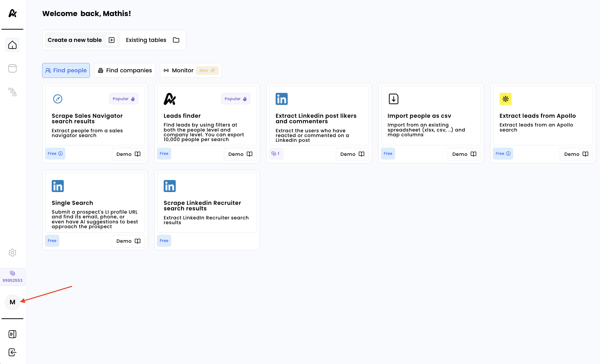Click LinkedIn icon on post likers card
This screenshot has height=364, width=600.
(282, 99)
